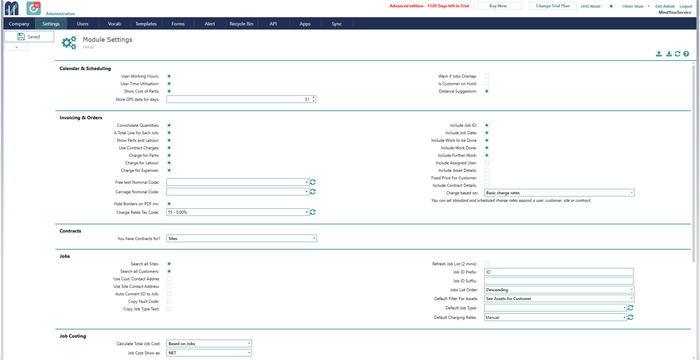700x360 pixels.
Task: Switch to the Vocab tab
Action: point(115,24)
